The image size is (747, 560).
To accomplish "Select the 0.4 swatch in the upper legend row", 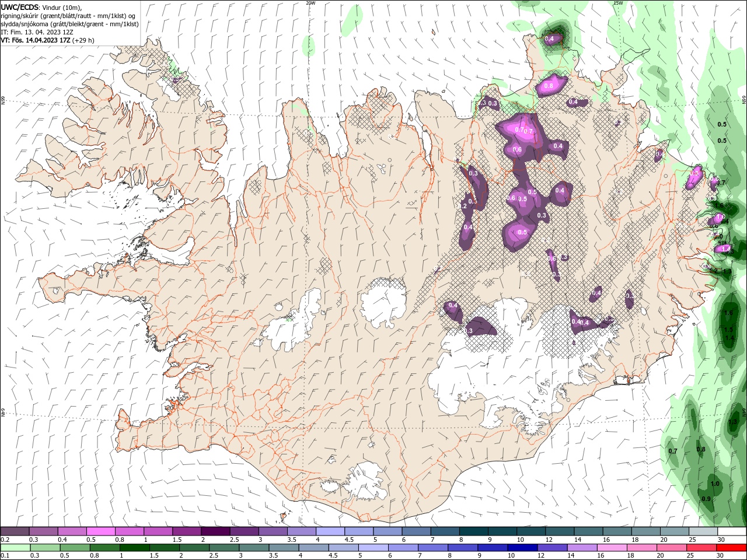I will [72, 531].
